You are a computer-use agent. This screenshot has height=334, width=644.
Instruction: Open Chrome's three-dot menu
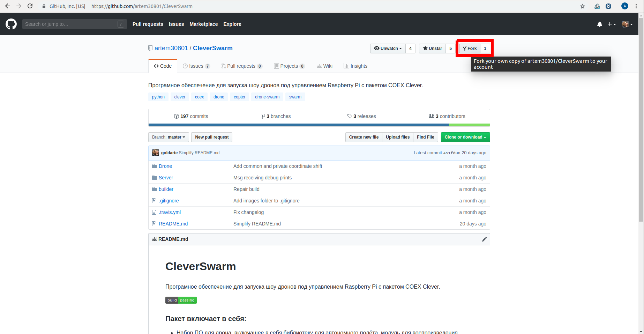pyautogui.click(x=636, y=6)
